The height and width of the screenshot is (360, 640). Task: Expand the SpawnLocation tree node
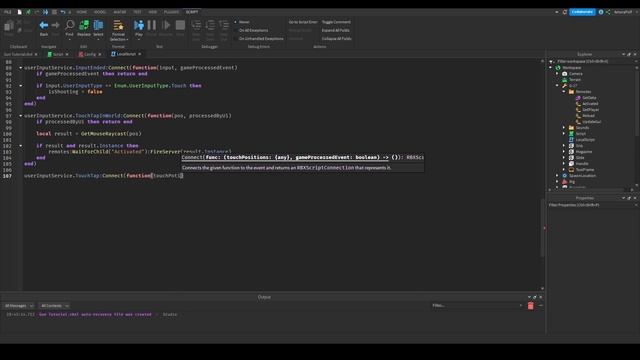(x=557, y=176)
